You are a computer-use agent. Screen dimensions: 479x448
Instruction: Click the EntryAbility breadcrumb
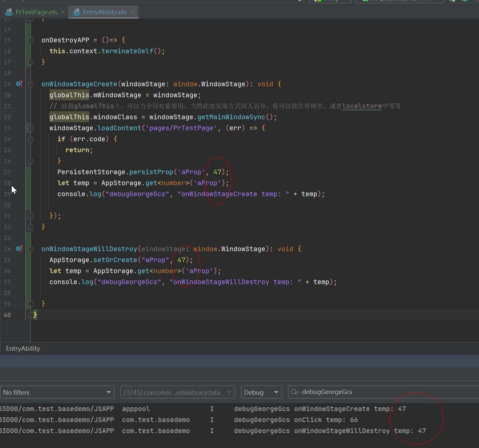(x=23, y=348)
